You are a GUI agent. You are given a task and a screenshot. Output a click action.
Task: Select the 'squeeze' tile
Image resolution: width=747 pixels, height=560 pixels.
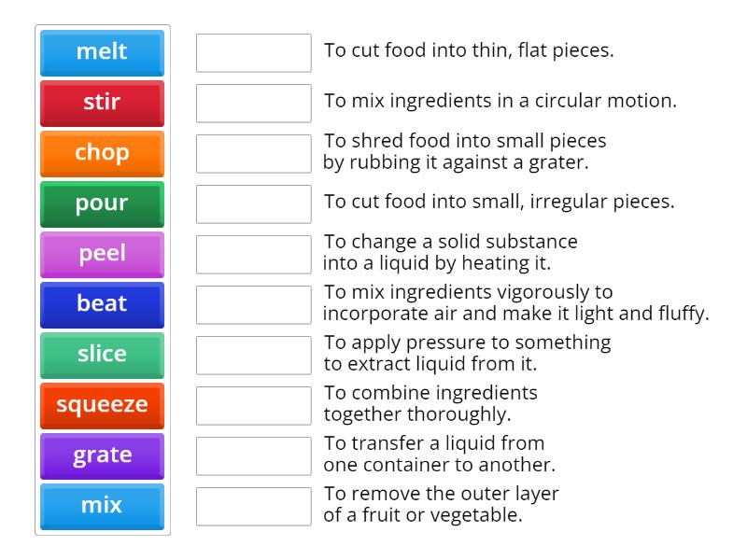[x=101, y=406]
